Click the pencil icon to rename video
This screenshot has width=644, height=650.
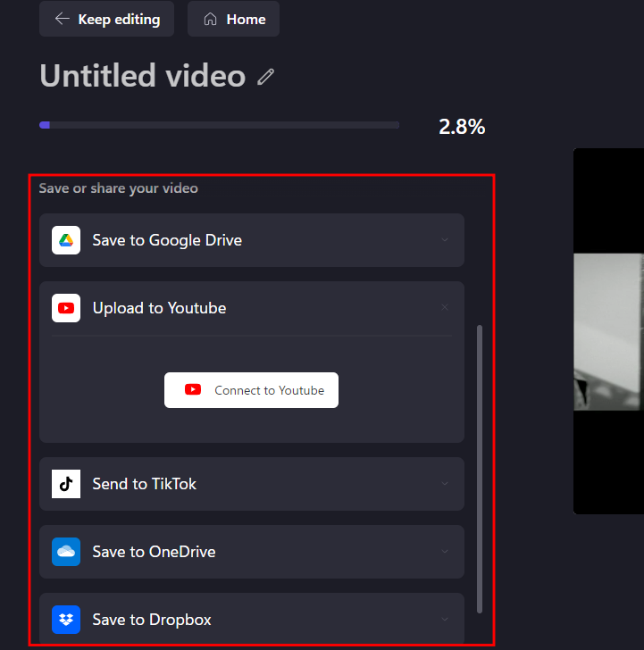pyautogui.click(x=265, y=77)
